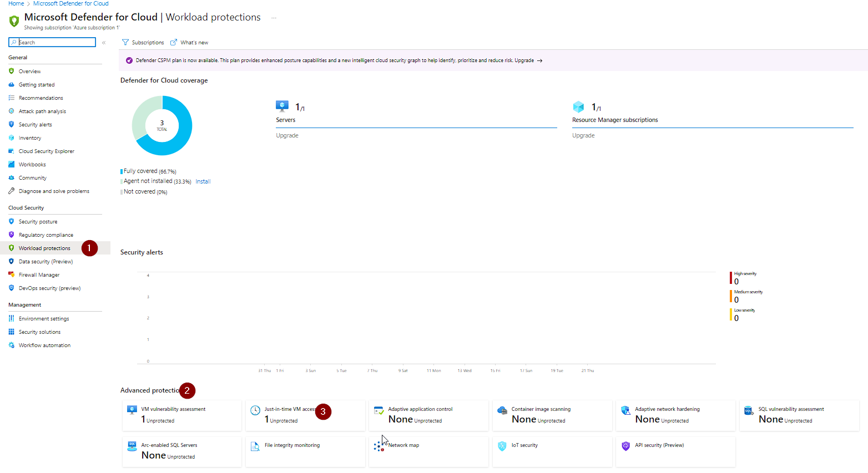Click 'Agent not installed' legend text
The image size is (868, 473).
tap(148, 181)
